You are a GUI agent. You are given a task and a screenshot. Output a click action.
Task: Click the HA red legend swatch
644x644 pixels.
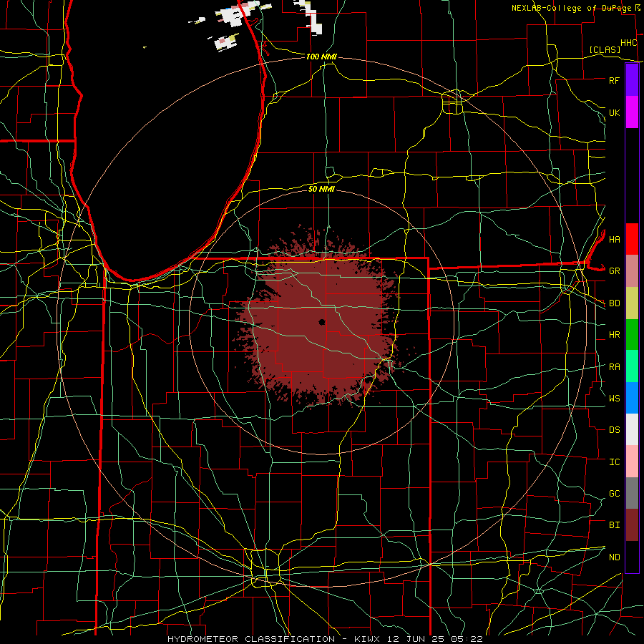632,239
